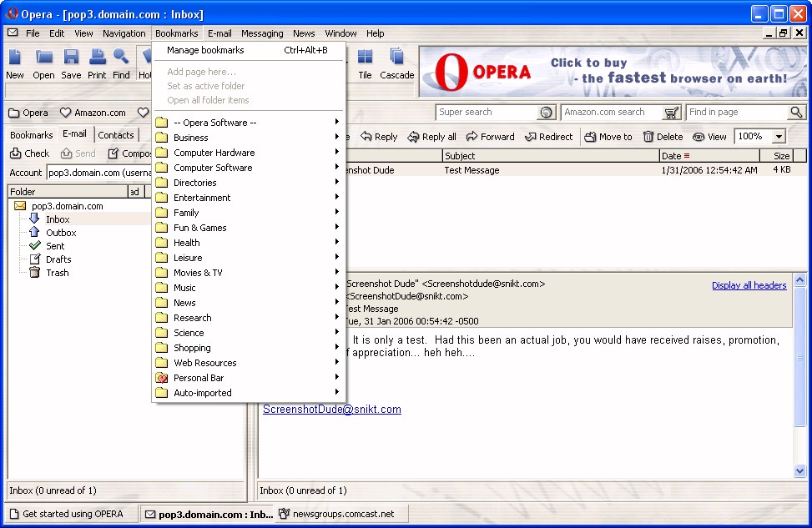Click the Display all headers link

click(x=749, y=285)
